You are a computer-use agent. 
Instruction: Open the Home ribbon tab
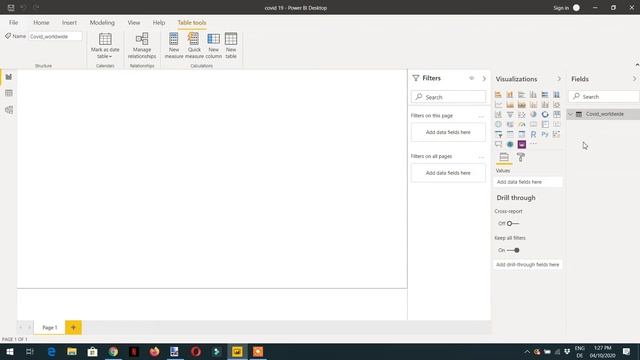tap(41, 23)
